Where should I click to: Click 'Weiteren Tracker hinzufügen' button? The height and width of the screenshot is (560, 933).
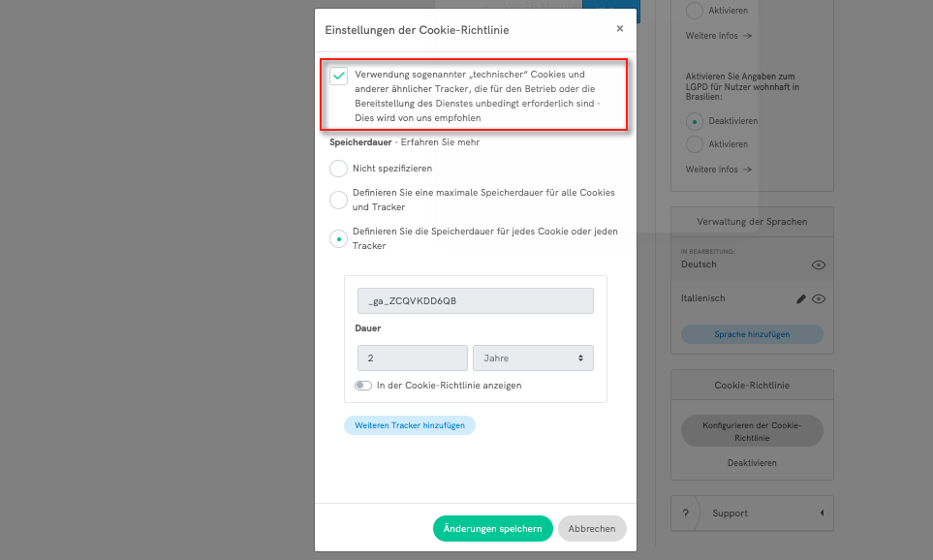click(410, 425)
